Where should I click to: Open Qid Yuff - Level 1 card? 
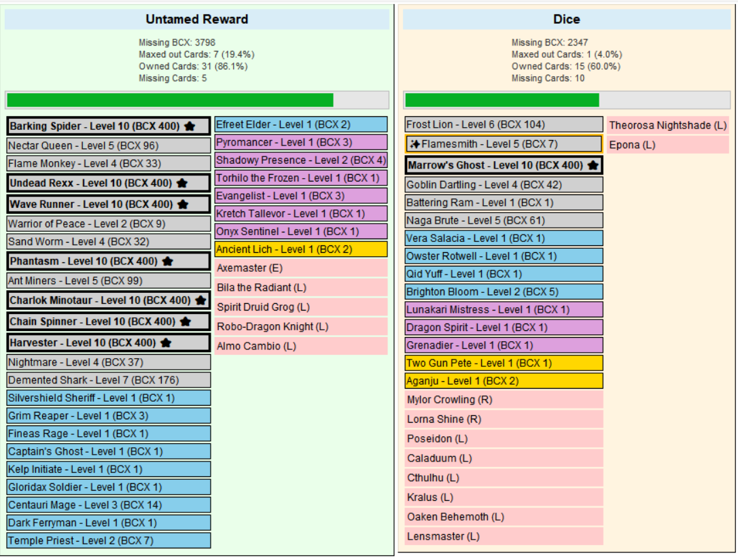504,275
